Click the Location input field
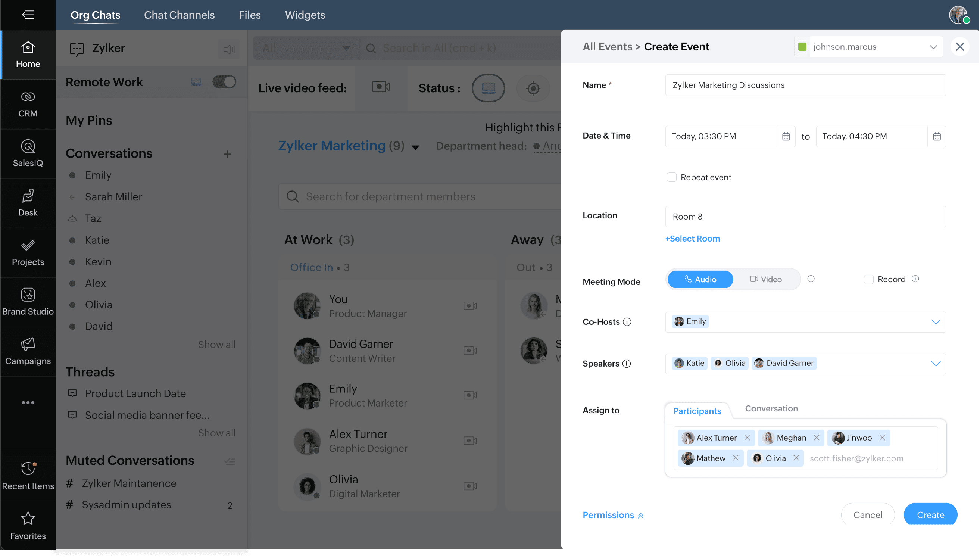The width and height of the screenshot is (980, 557). pyautogui.click(x=805, y=217)
